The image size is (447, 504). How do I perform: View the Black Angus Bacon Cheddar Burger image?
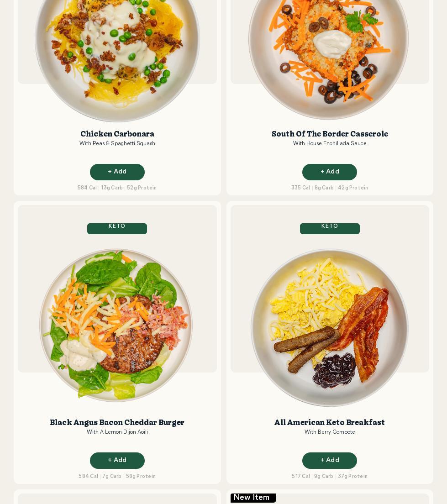[116, 325]
